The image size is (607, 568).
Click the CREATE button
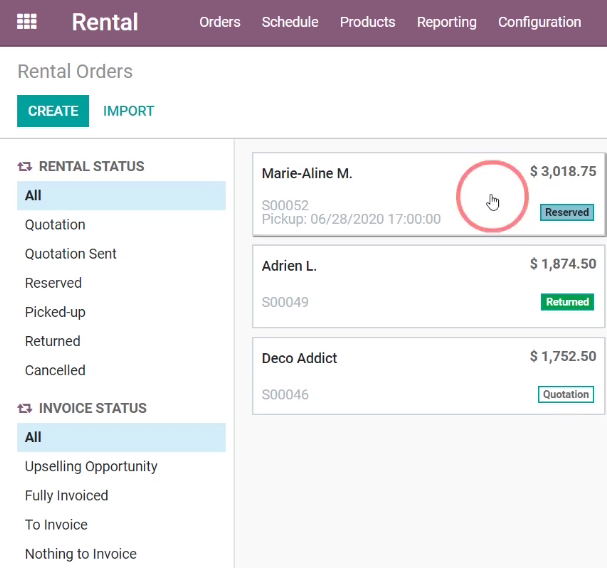(53, 111)
